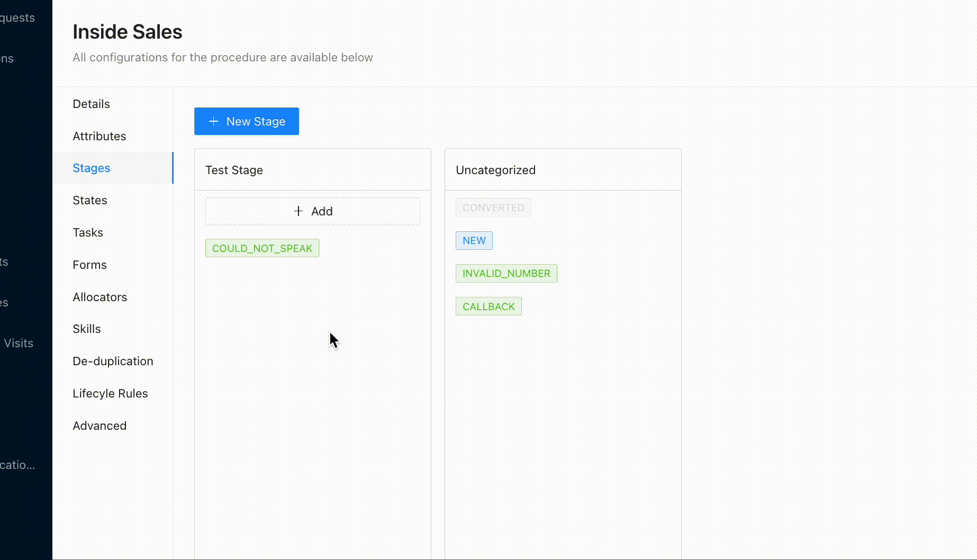The height and width of the screenshot is (560, 977).
Task: View the Lifecyle Rules section
Action: 110,393
